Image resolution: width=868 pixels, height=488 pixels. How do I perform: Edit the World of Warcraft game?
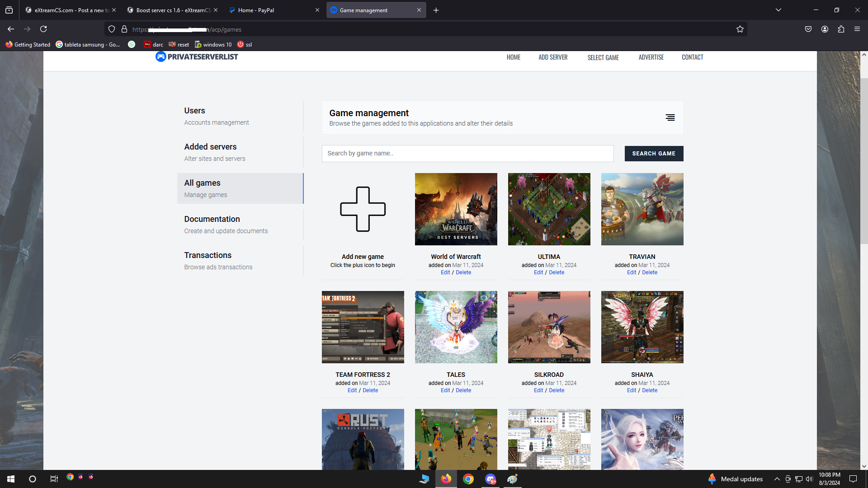(x=445, y=272)
